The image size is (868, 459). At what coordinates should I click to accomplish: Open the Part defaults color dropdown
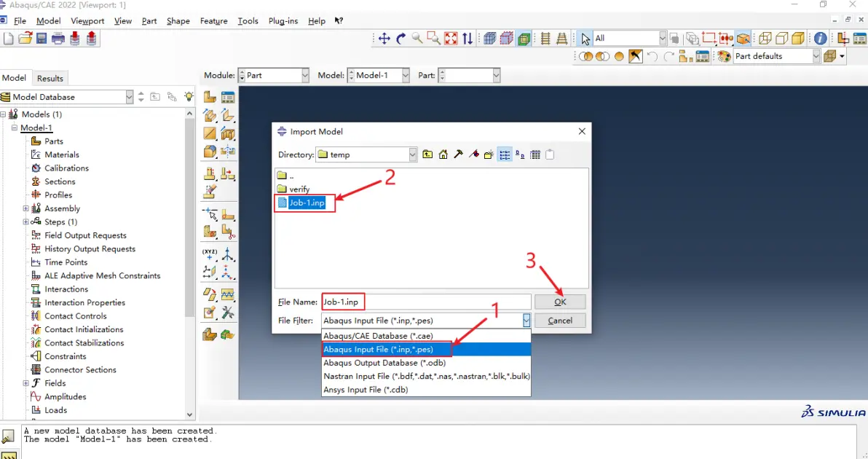[x=816, y=56]
